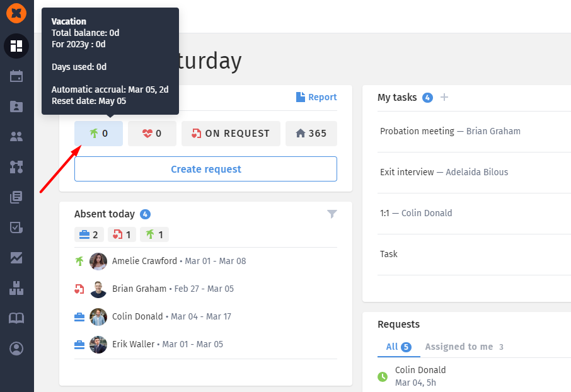This screenshot has width=571, height=392.
Task: Open the knowledge base book sidebar icon
Action: click(16, 318)
